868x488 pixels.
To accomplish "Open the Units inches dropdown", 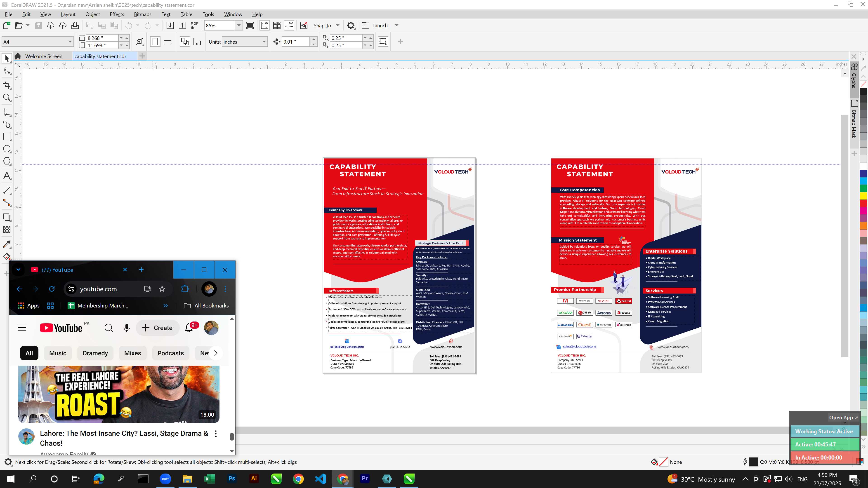I will [x=264, y=42].
